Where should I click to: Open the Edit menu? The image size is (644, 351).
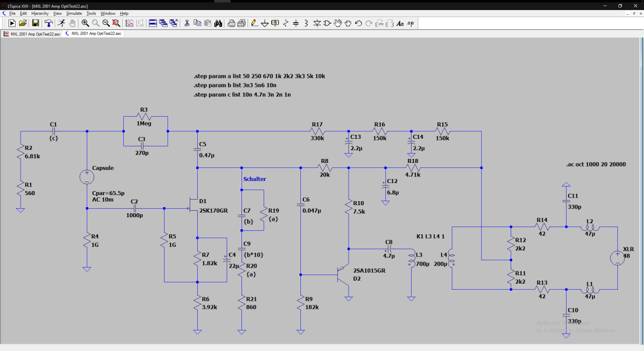point(24,13)
